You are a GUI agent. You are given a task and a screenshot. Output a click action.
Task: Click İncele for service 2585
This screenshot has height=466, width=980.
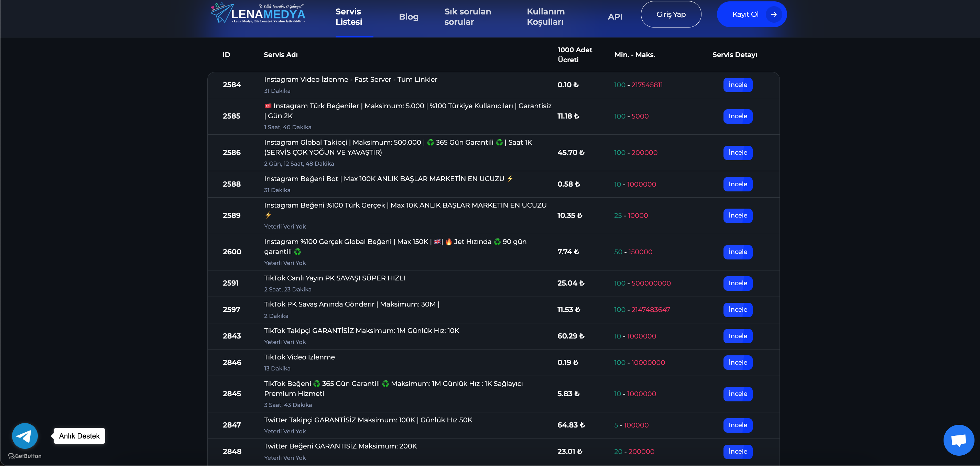pyautogui.click(x=738, y=116)
